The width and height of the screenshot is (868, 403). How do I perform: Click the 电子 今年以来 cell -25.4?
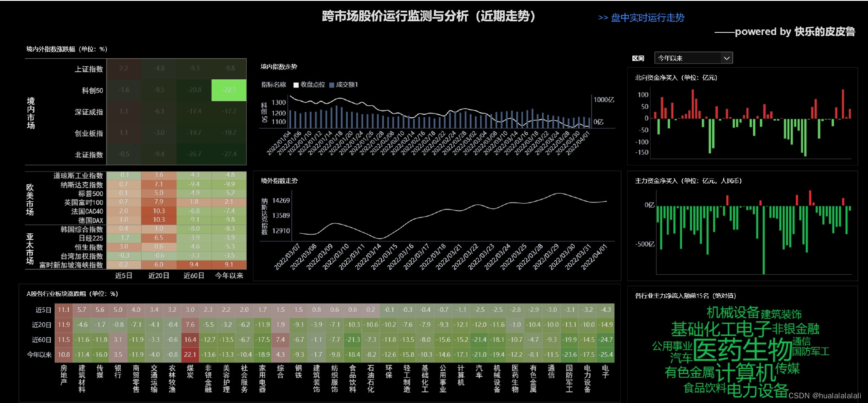click(605, 354)
